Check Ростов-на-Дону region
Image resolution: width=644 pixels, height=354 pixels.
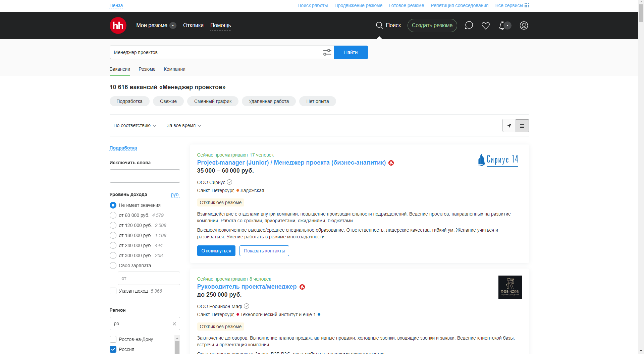click(113, 339)
